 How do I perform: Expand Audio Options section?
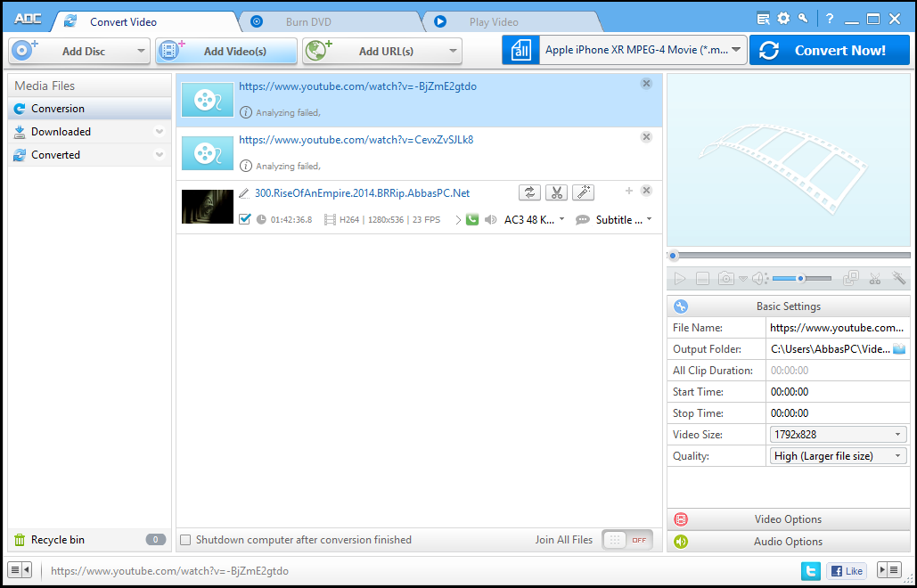pos(789,542)
